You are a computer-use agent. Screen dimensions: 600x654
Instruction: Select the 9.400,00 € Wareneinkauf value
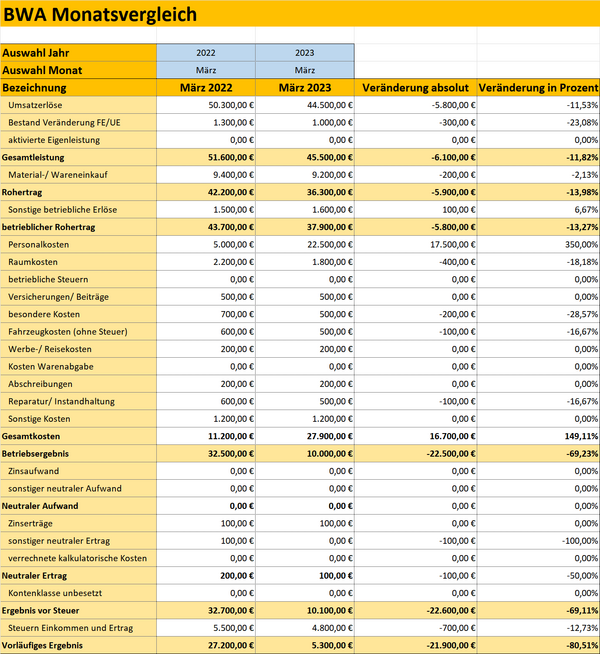206,175
